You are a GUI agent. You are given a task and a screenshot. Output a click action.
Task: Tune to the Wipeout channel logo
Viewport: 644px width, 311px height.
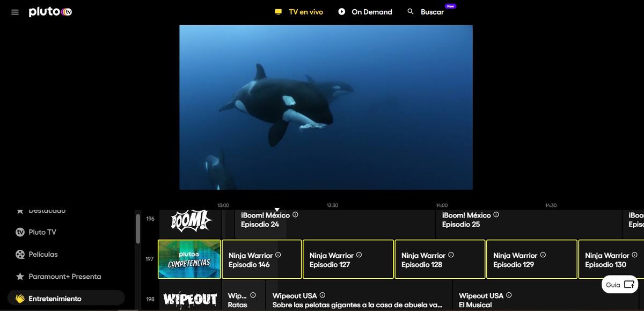190,299
